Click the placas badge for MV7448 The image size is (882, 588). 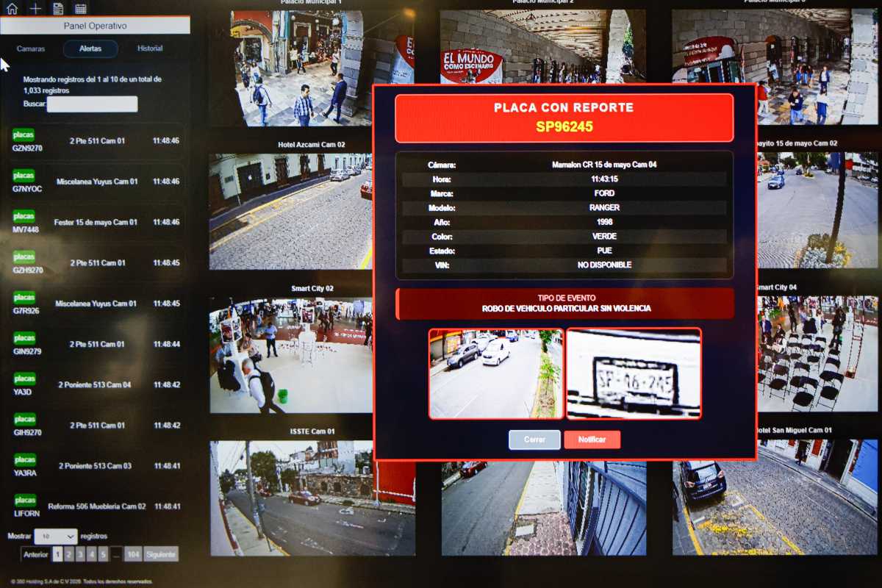[x=24, y=216]
